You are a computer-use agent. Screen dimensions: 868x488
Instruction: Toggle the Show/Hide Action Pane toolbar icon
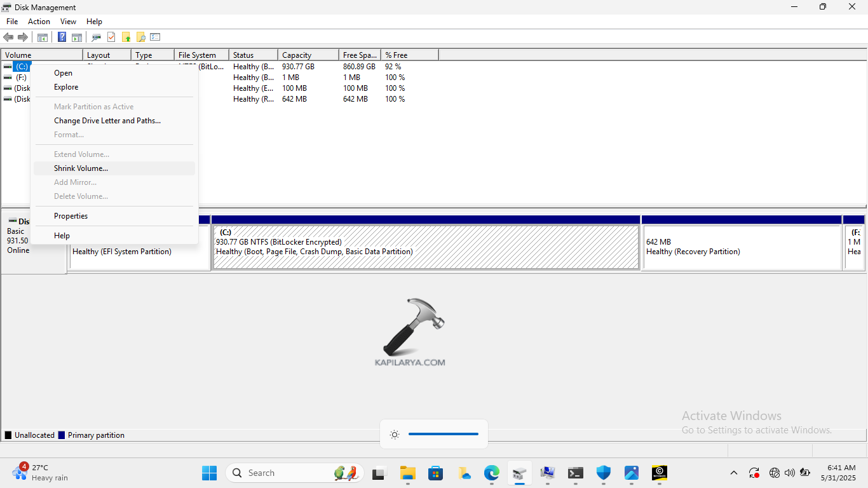tap(77, 37)
